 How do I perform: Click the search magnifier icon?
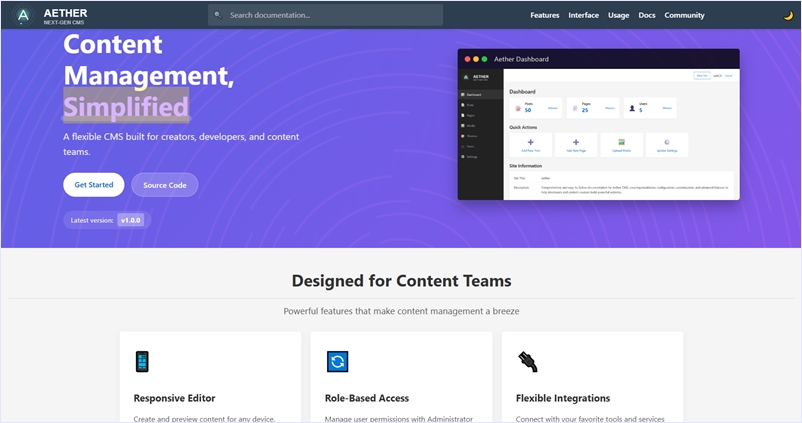coord(218,15)
